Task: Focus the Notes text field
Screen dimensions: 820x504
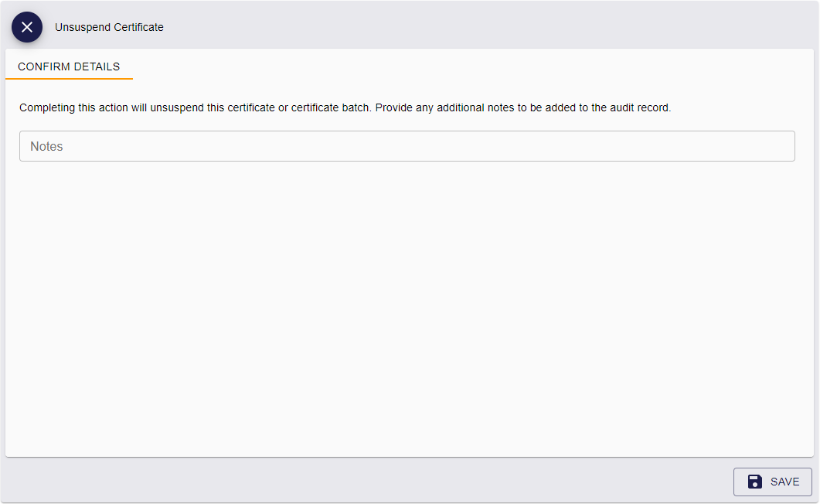Action: tap(407, 146)
